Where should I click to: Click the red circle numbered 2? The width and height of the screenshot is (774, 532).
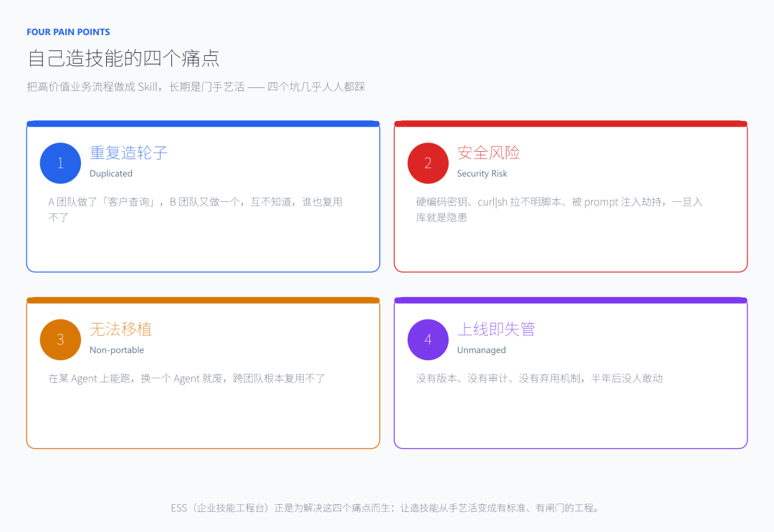click(428, 163)
